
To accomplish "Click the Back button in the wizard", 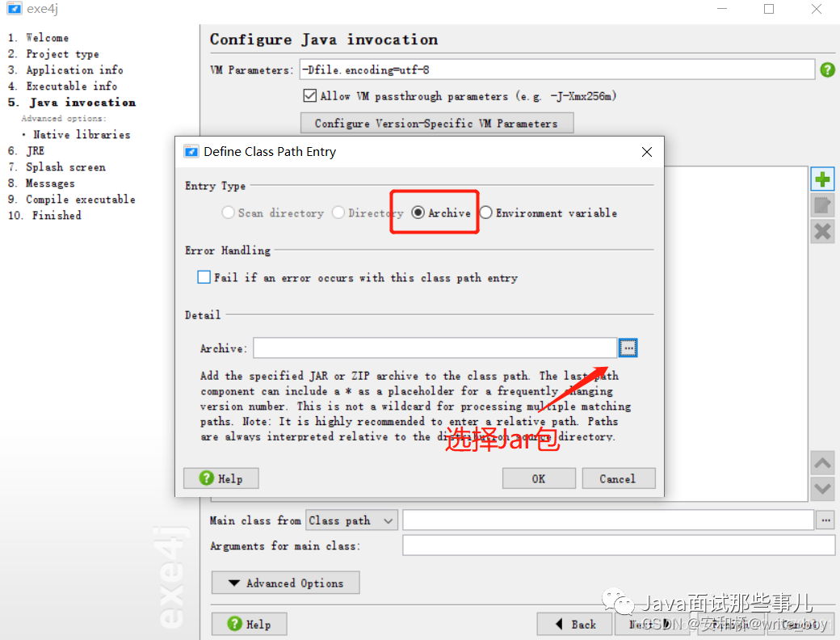I will coord(575,624).
